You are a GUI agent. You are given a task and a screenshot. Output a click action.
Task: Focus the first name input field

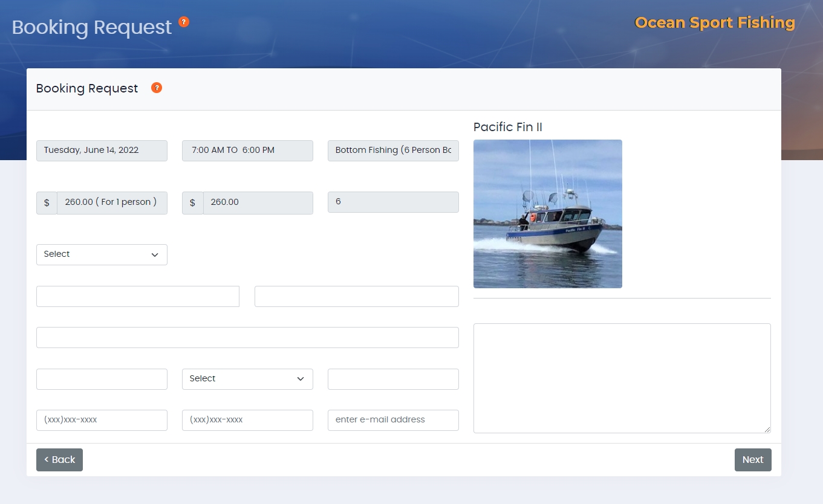click(137, 296)
